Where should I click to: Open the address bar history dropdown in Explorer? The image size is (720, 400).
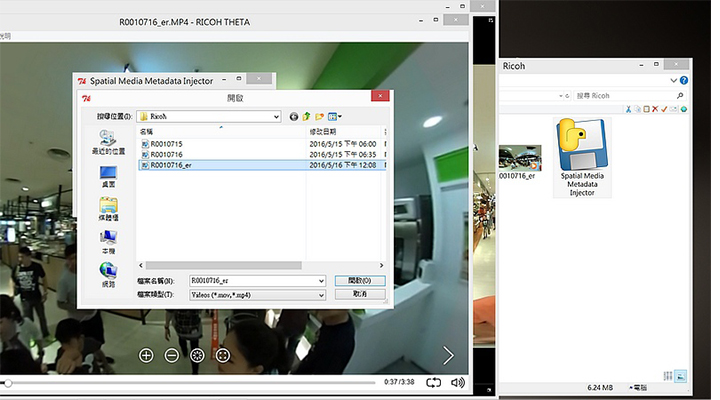pyautogui.click(x=560, y=96)
